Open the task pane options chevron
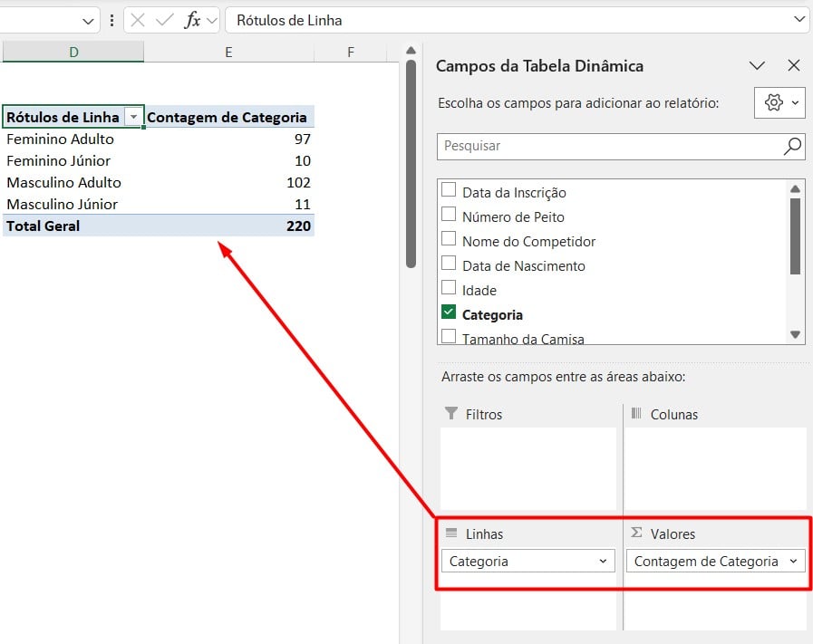The width and height of the screenshot is (813, 644). [757, 65]
